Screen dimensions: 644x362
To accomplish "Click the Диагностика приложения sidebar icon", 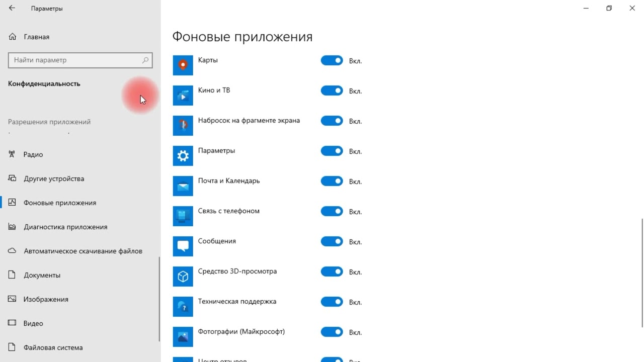I will point(13,227).
